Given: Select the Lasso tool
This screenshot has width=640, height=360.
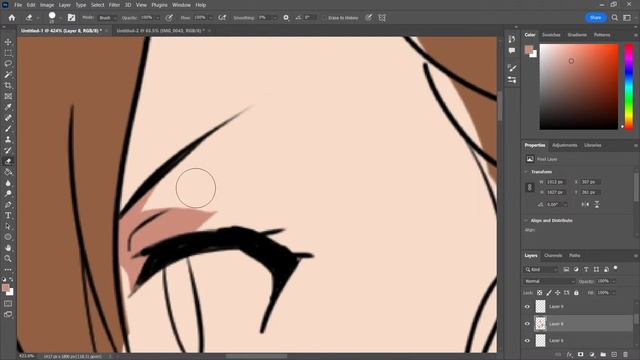Looking at the screenshot, I should tap(8, 64).
